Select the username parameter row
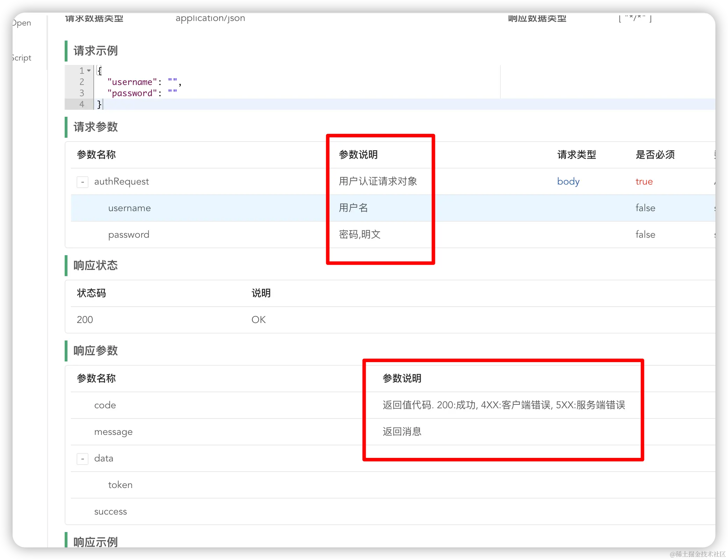This screenshot has height=560, width=728. coord(129,208)
